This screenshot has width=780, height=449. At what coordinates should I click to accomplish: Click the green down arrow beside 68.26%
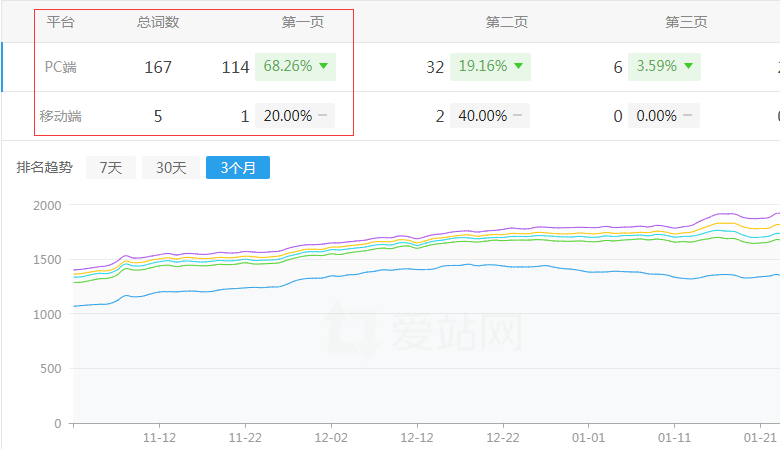coord(323,67)
